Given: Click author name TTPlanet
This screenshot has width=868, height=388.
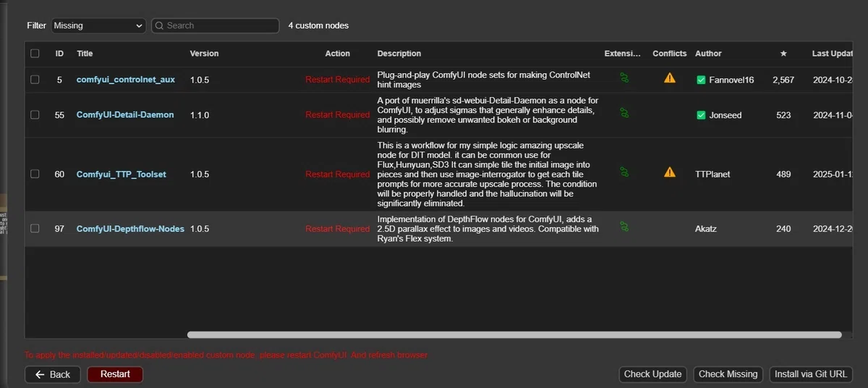Looking at the screenshot, I should 713,174.
